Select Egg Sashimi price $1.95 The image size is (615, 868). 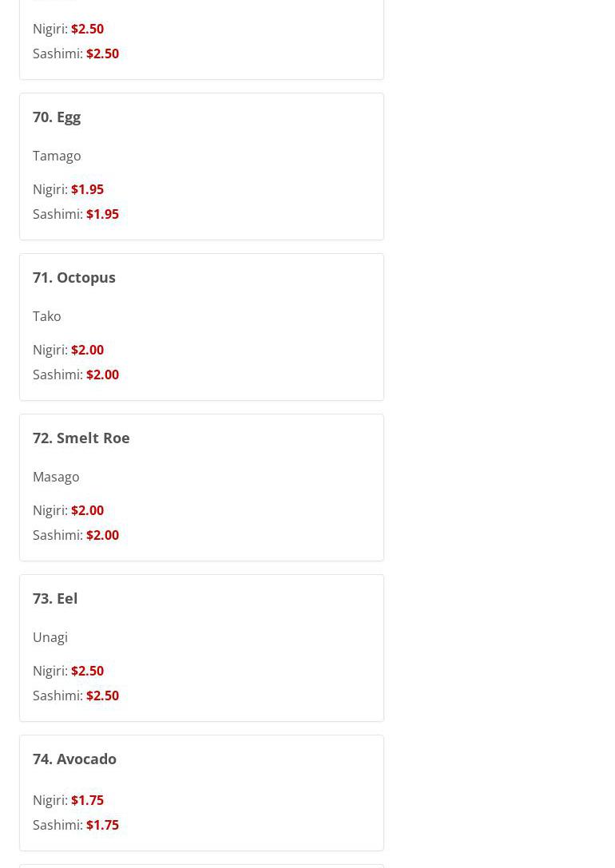(x=102, y=214)
